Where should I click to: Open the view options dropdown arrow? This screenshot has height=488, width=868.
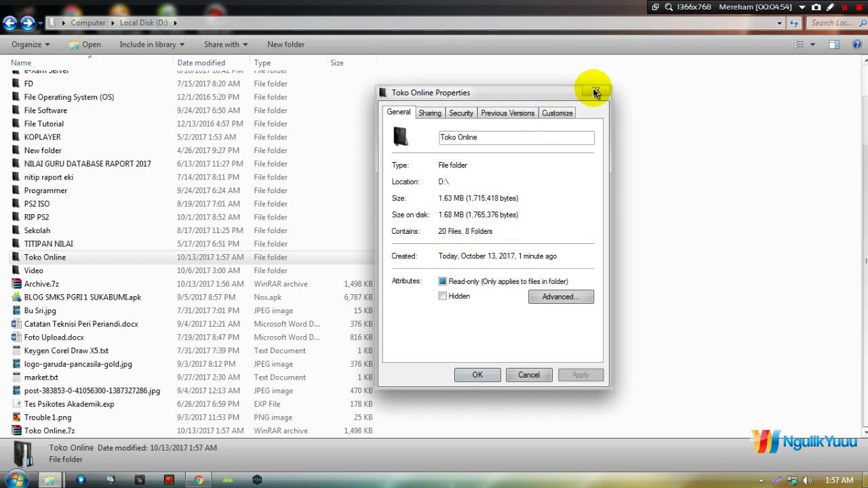tap(812, 45)
